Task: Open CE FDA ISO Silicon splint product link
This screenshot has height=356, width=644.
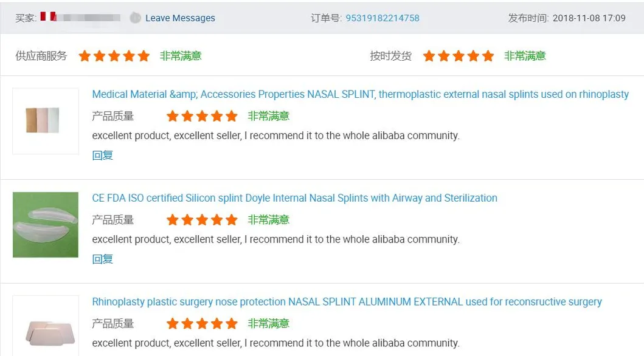Action: (x=294, y=198)
